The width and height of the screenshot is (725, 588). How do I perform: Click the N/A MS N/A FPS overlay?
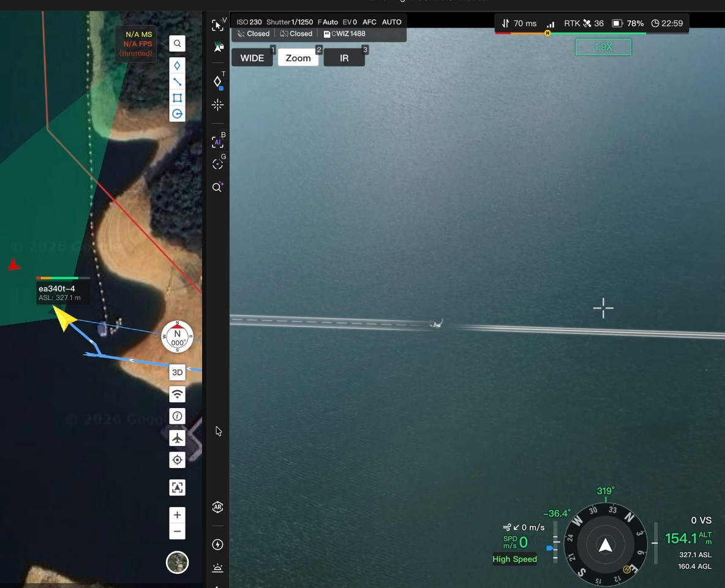coord(137,43)
